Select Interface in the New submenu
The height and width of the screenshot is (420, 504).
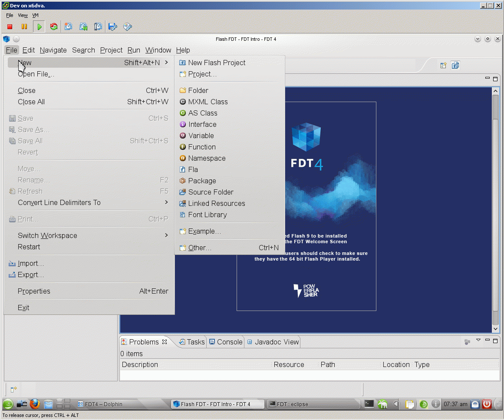[x=230, y=124]
